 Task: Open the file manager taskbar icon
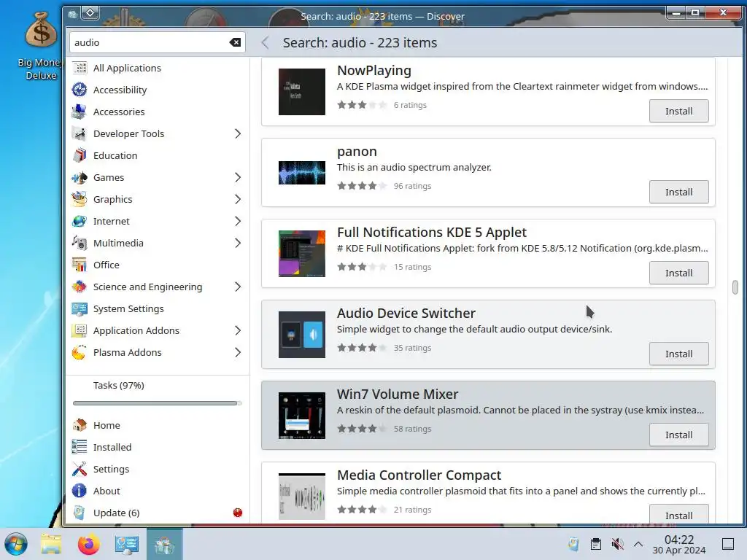[x=51, y=544]
